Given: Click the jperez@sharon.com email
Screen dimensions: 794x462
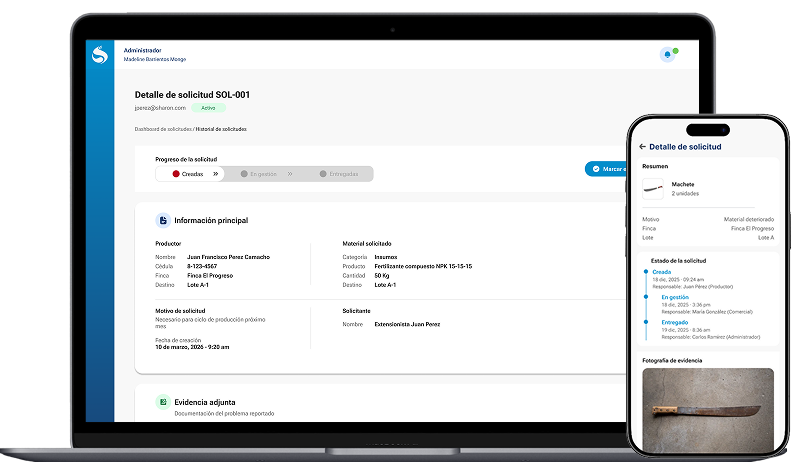Looking at the screenshot, I should [160, 108].
